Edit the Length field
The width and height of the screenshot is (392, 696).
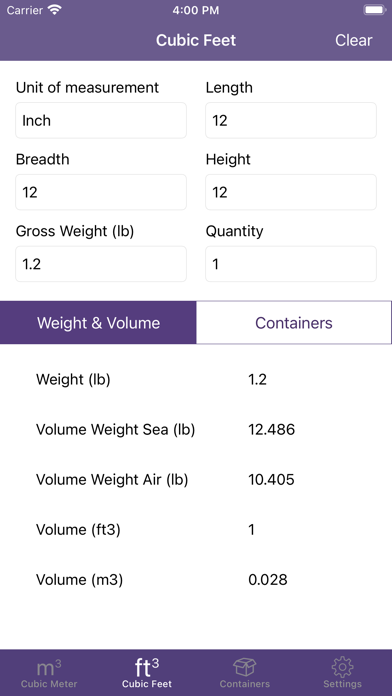[291, 120]
